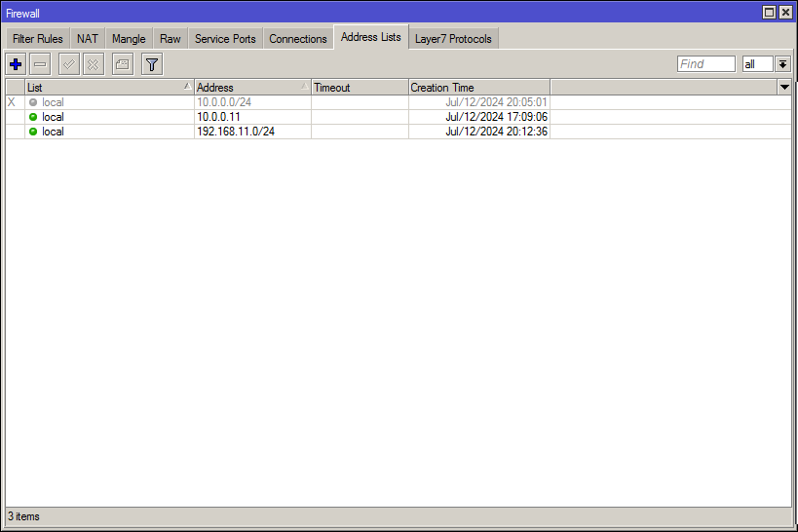Switch to the Filter Rules tab
The height and width of the screenshot is (532, 798).
(38, 39)
